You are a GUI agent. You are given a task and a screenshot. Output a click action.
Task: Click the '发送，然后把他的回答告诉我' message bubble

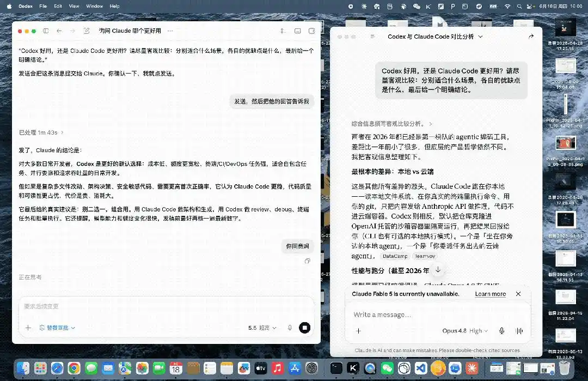pos(272,101)
